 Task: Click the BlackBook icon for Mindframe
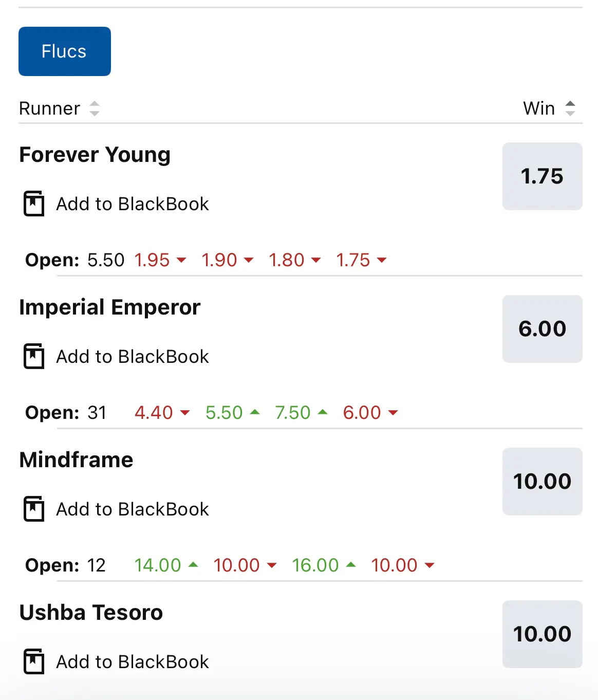click(x=34, y=509)
